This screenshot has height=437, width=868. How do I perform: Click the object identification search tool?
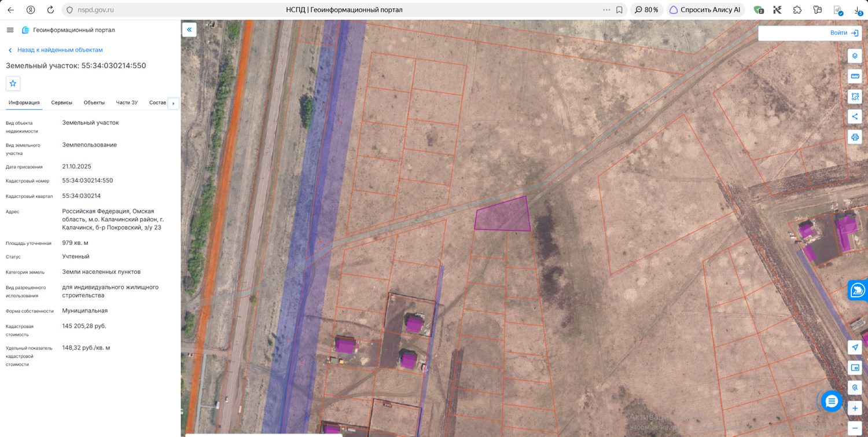(855, 388)
